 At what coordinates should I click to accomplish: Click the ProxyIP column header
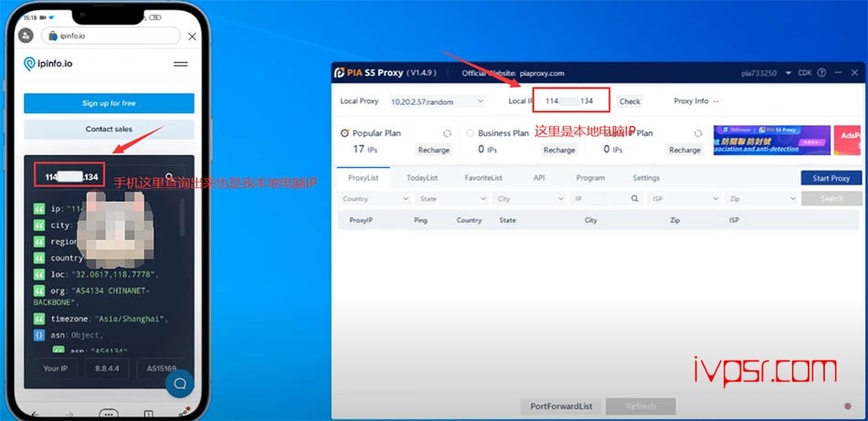coord(361,220)
